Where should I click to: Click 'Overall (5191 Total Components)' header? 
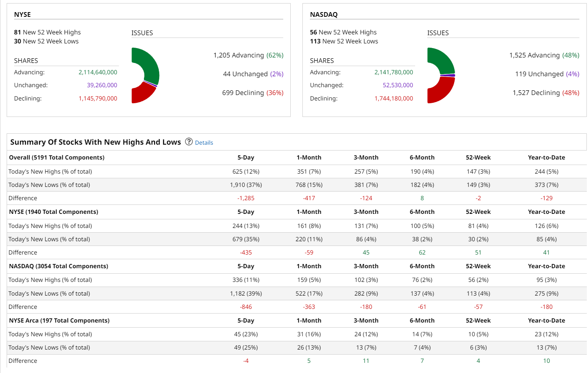(x=57, y=158)
